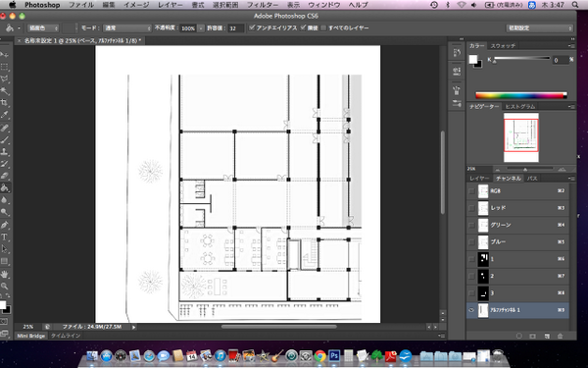Click the color spectrum ramp bar

coord(521,95)
